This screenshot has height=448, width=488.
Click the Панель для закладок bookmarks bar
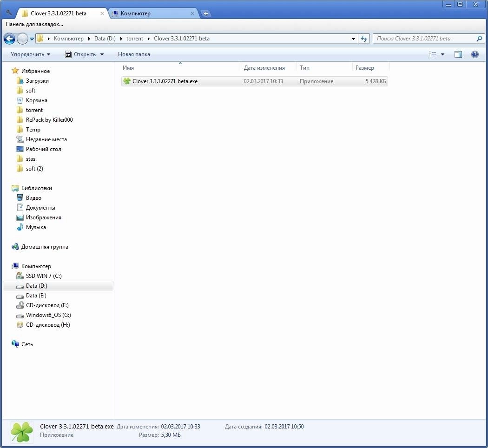tap(34, 24)
